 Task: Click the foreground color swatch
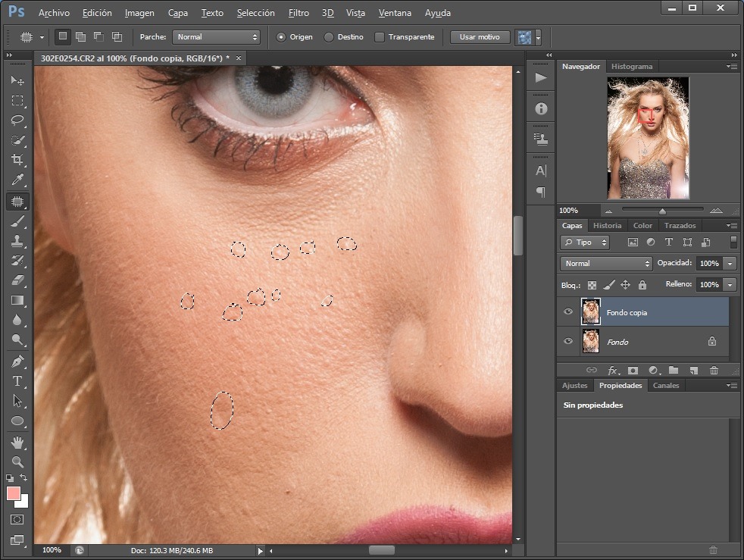(14, 493)
